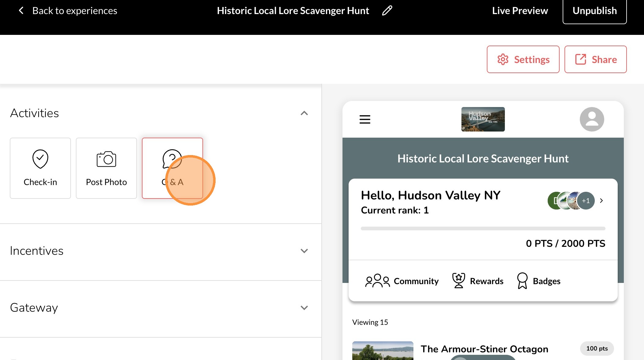Select the Check-in activity tile
The height and width of the screenshot is (360, 644).
pos(40,168)
